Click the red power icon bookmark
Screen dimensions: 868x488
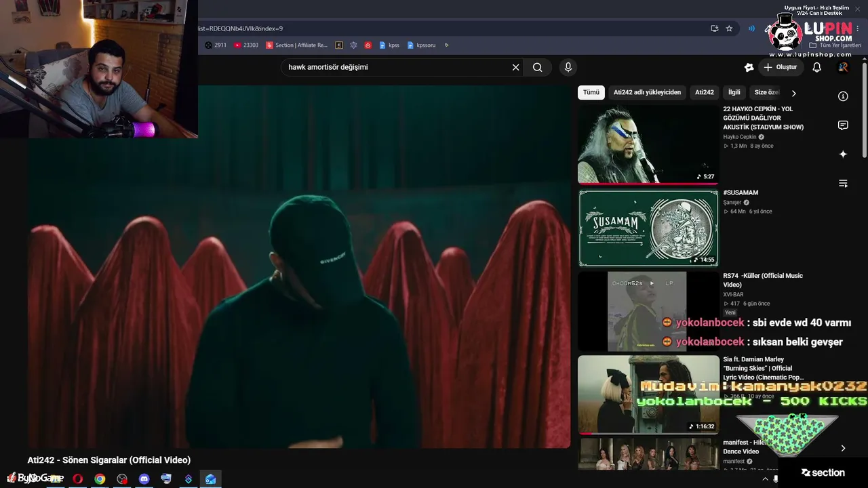pos(368,45)
